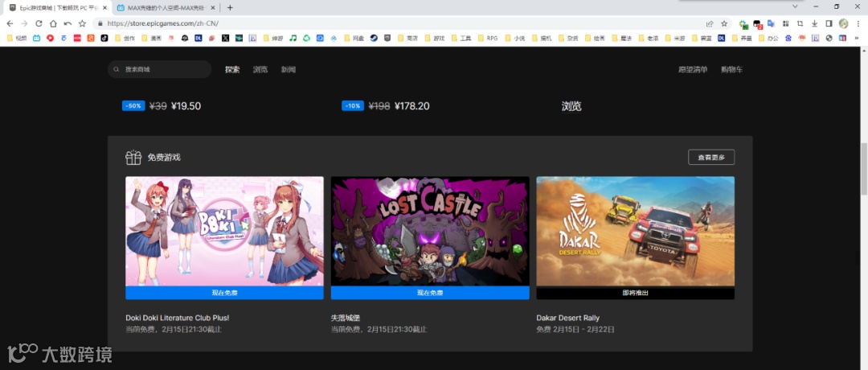Go back to the previous page
This screenshot has height=370, width=868.
pos(10,23)
